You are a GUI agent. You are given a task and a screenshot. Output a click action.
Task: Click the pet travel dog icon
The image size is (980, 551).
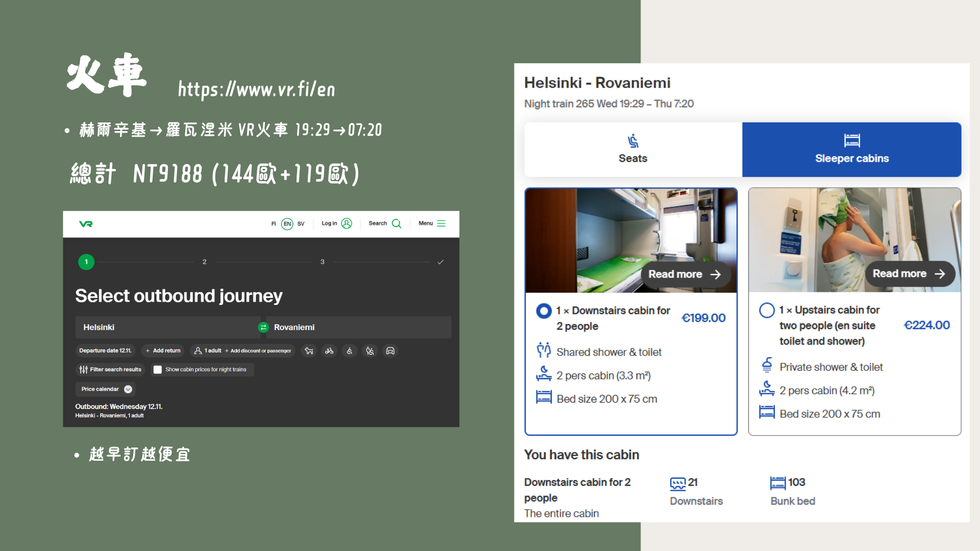309,351
